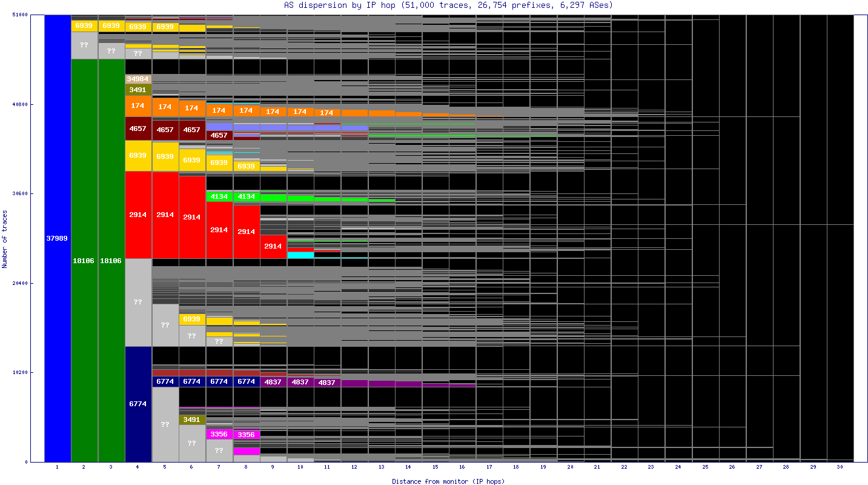Click the dark red 4657 label at hop 7
Viewport: 868px width, 485px height.
(x=219, y=135)
